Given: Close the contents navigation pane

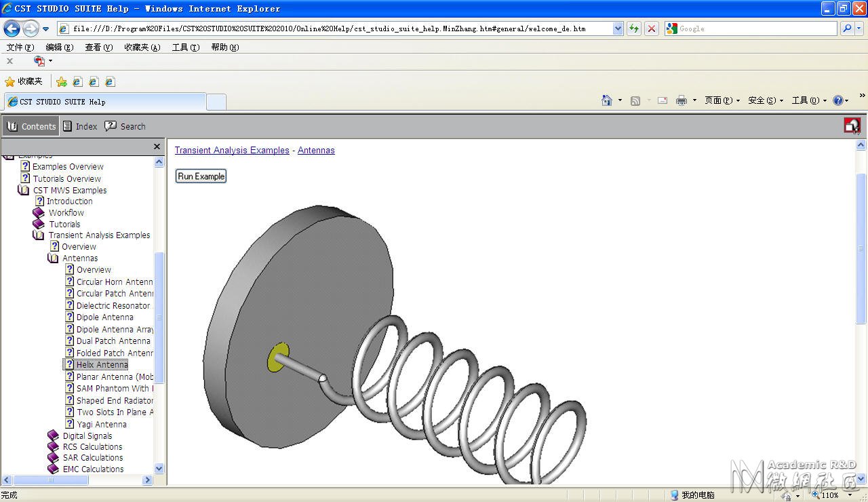Looking at the screenshot, I should 157,147.
